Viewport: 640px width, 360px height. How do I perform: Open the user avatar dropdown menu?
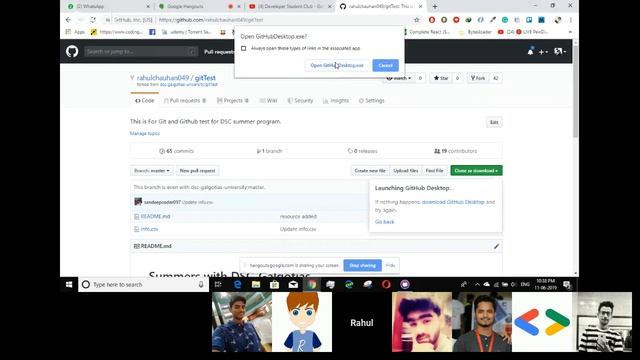[560, 51]
